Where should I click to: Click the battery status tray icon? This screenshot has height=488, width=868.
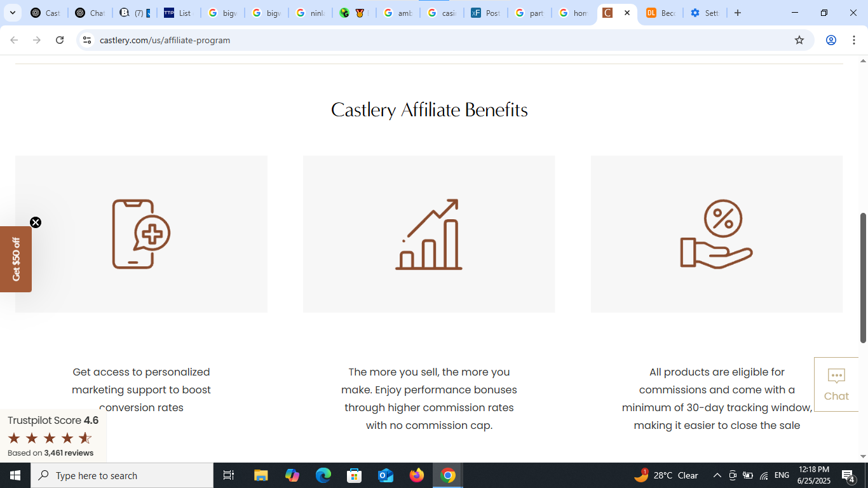(748, 475)
